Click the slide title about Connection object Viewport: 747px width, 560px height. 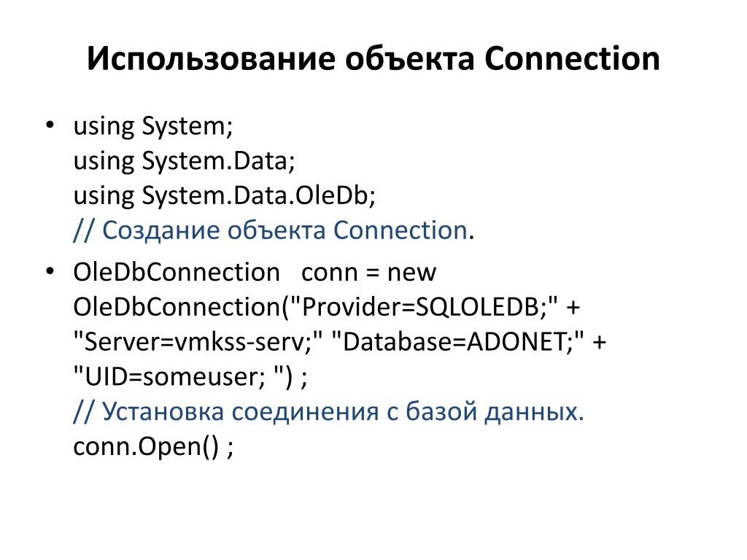373,58
